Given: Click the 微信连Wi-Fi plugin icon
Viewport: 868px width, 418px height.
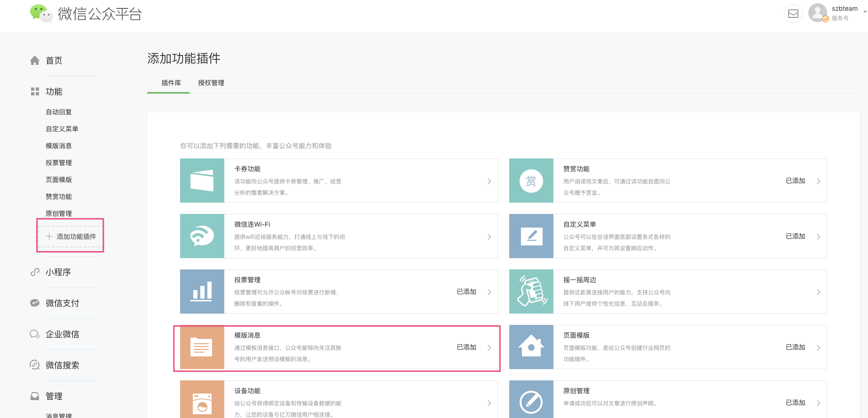Looking at the screenshot, I should coord(202,236).
